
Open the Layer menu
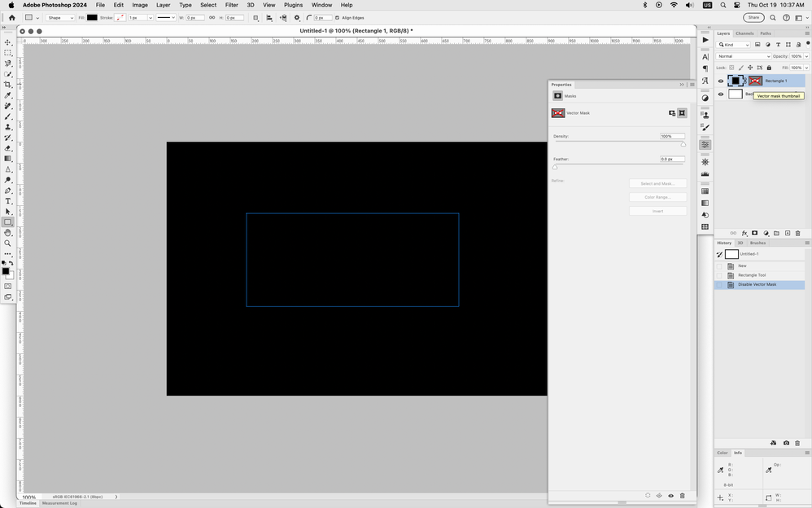163,5
